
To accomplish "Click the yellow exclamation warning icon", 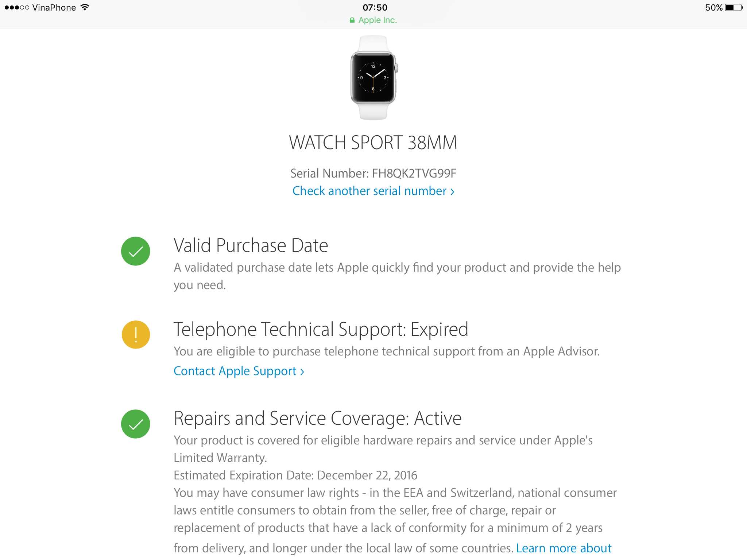I will point(136,335).
